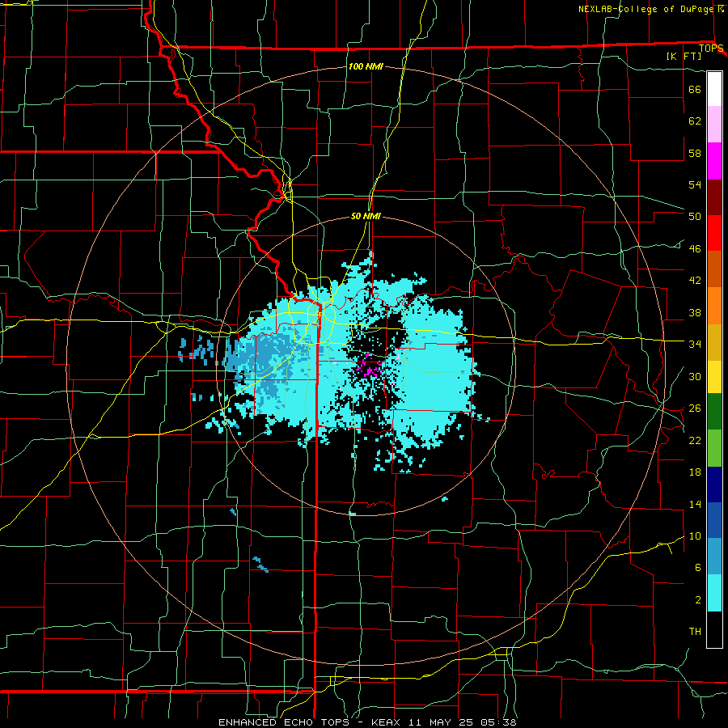Image resolution: width=728 pixels, height=728 pixels.
Task: Click the cyan swatch in the legend
Action: [714, 593]
